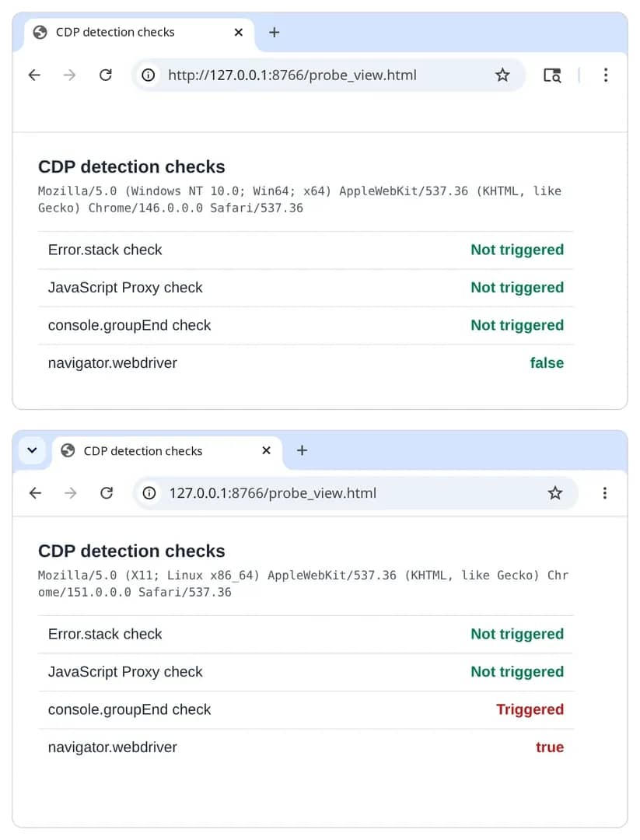
Task: Open three-dot menu in bottom browser window
Action: 605,493
